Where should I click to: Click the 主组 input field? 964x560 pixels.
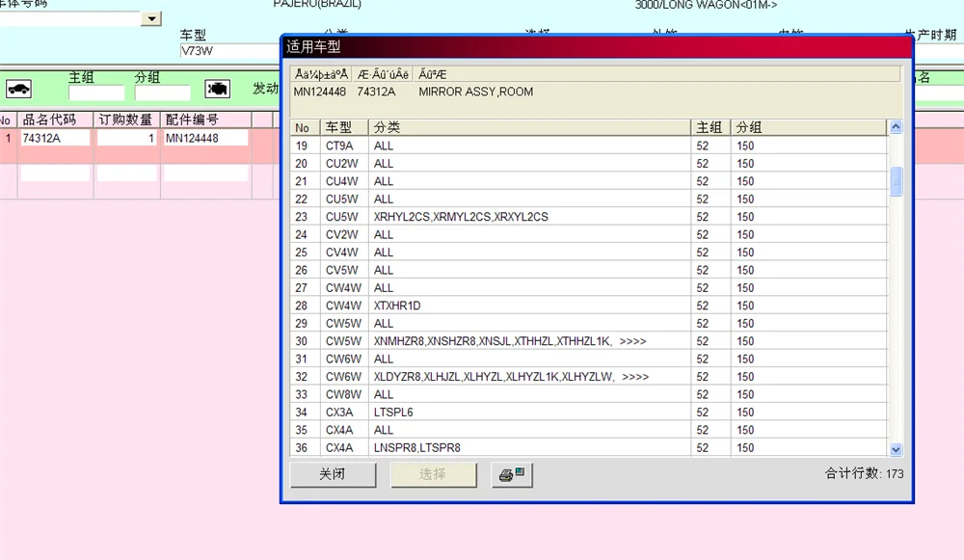coord(96,93)
